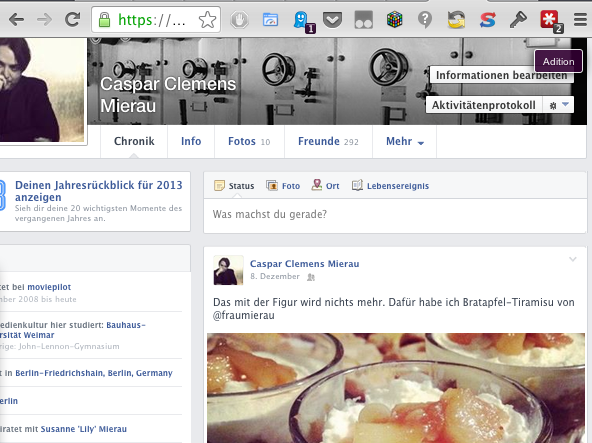Open the Info tab
The height and width of the screenshot is (443, 592).
click(x=191, y=141)
